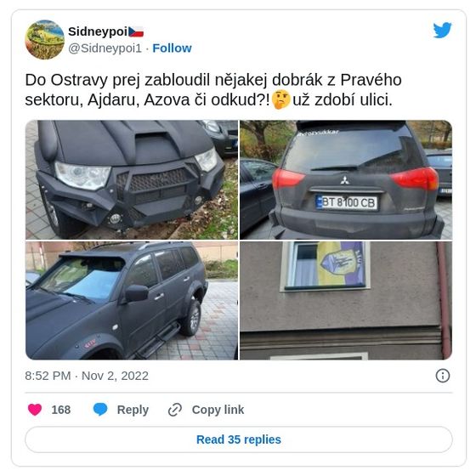Click the blue reply speech bubble icon

coord(100,410)
